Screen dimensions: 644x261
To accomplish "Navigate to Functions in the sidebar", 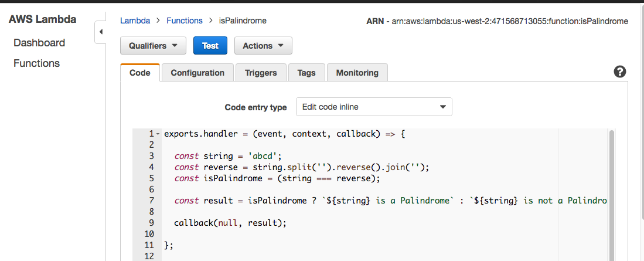I will click(36, 63).
